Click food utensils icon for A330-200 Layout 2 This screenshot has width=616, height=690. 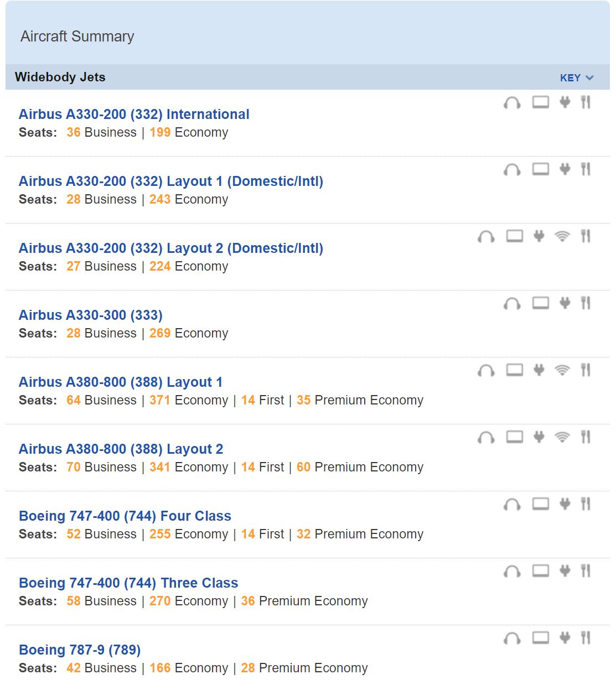[x=586, y=236]
